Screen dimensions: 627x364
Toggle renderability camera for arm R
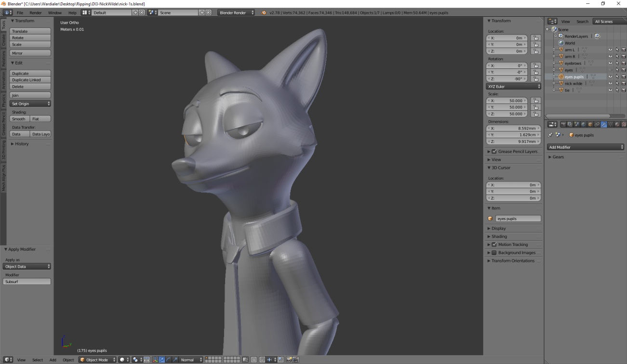coord(624,56)
